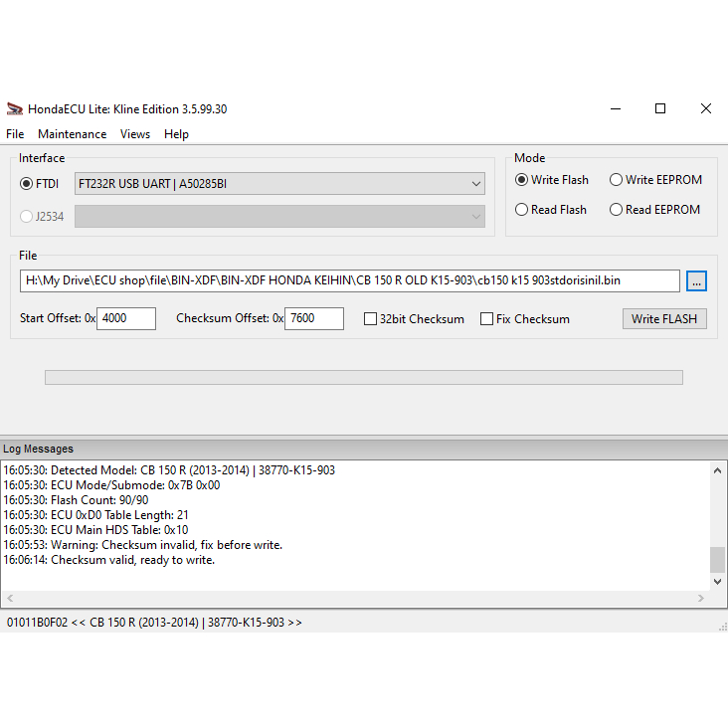The image size is (728, 728).
Task: Close the HondaECU Lite window
Action: (x=705, y=109)
